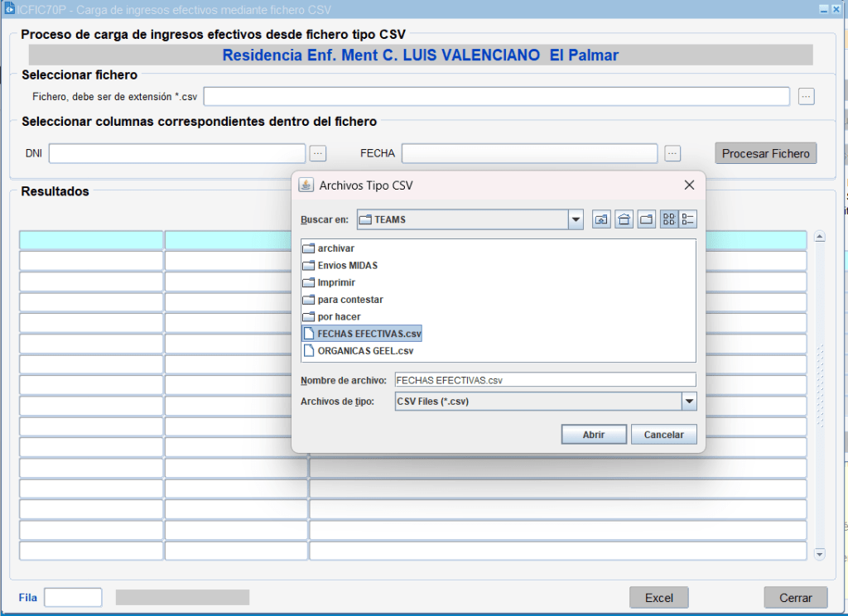Click the results scrollbar down arrow

point(820,553)
